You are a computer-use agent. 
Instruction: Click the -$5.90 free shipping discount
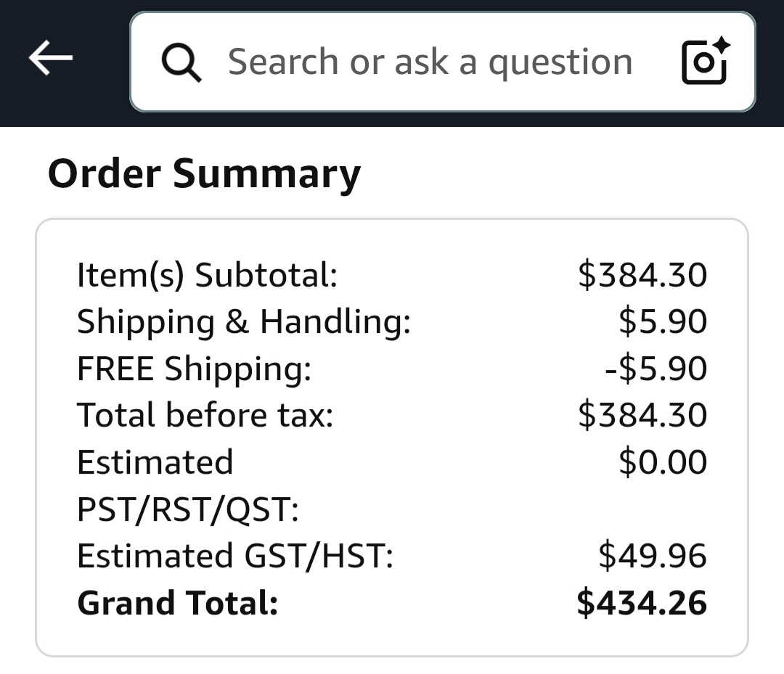tap(656, 369)
